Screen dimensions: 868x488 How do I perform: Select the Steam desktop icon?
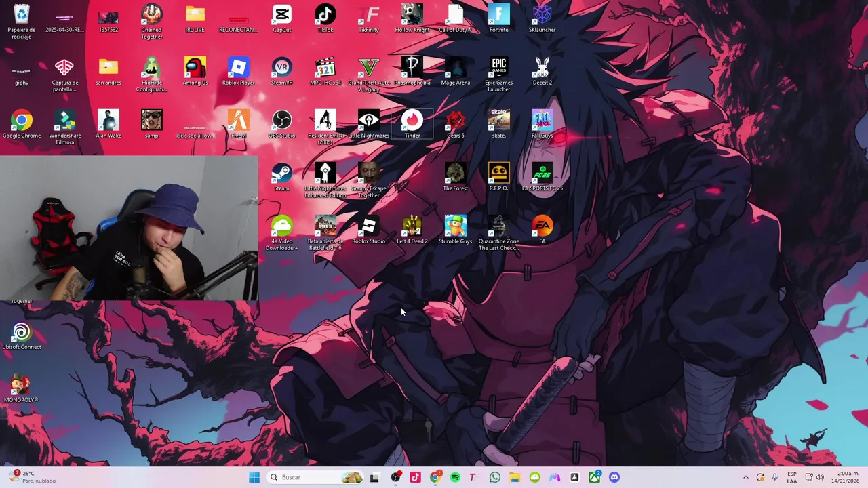click(282, 178)
